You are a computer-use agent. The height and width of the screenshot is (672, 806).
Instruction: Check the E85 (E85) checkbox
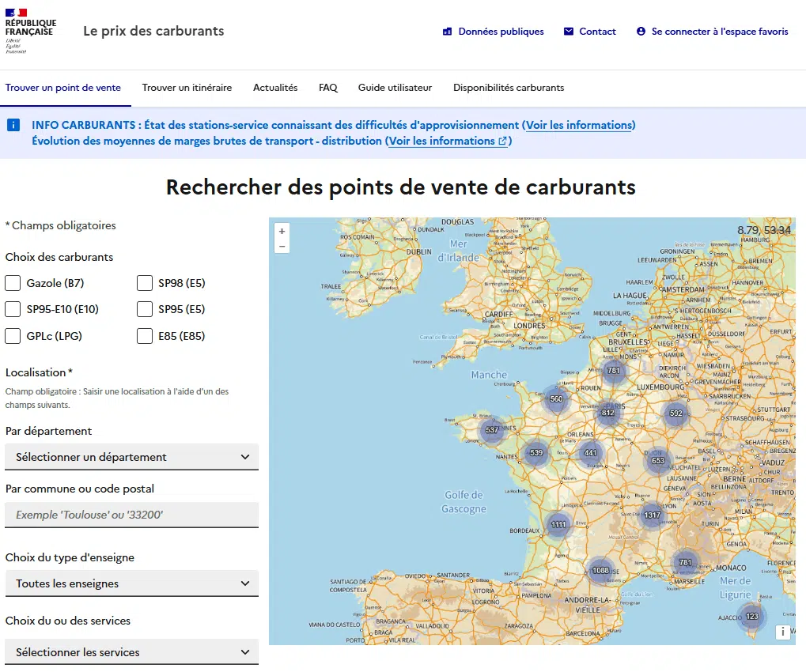(145, 336)
